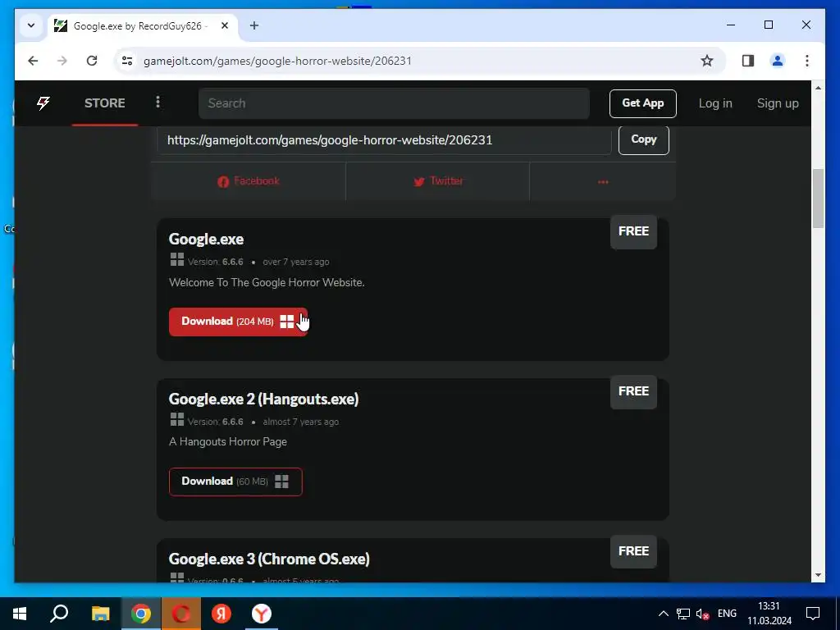Click the FREE badge on Hangouts.exe card
Screen dimensions: 840x630
[x=633, y=391]
